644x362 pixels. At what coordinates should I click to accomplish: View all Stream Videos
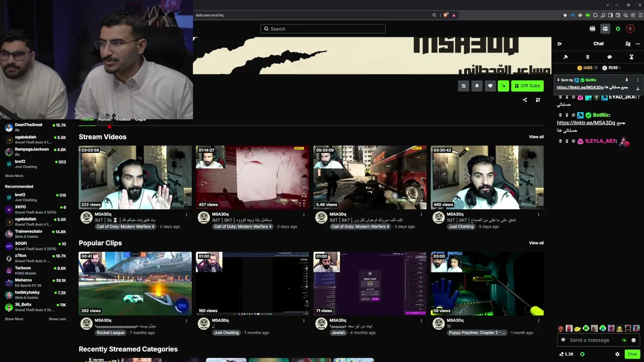click(x=536, y=137)
